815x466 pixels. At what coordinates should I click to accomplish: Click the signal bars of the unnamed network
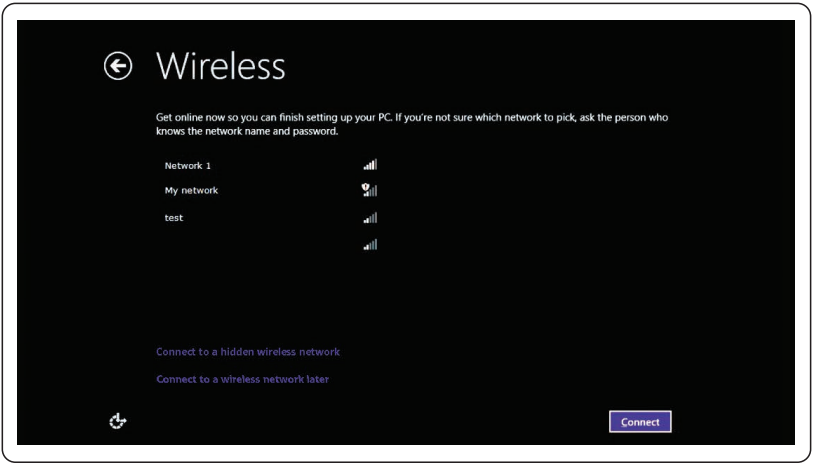[x=370, y=244]
